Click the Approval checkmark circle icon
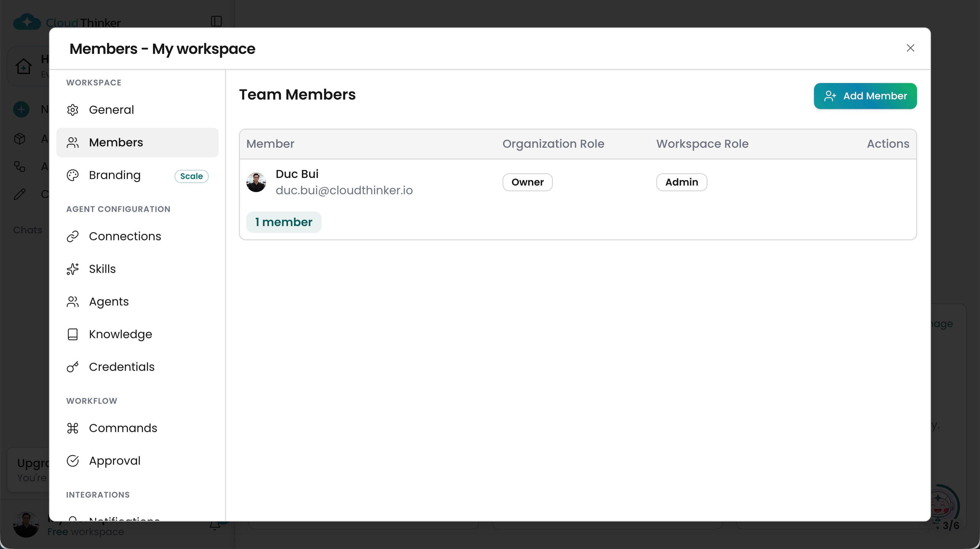 tap(73, 461)
